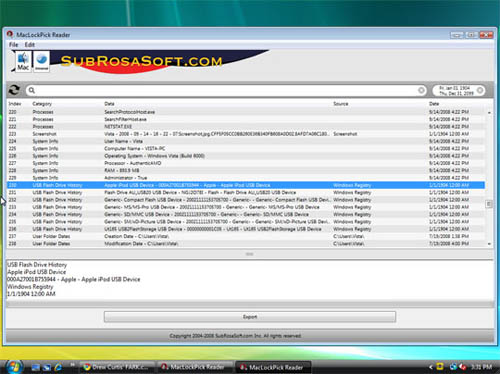Click the scroll down arrow of the list

[489, 244]
